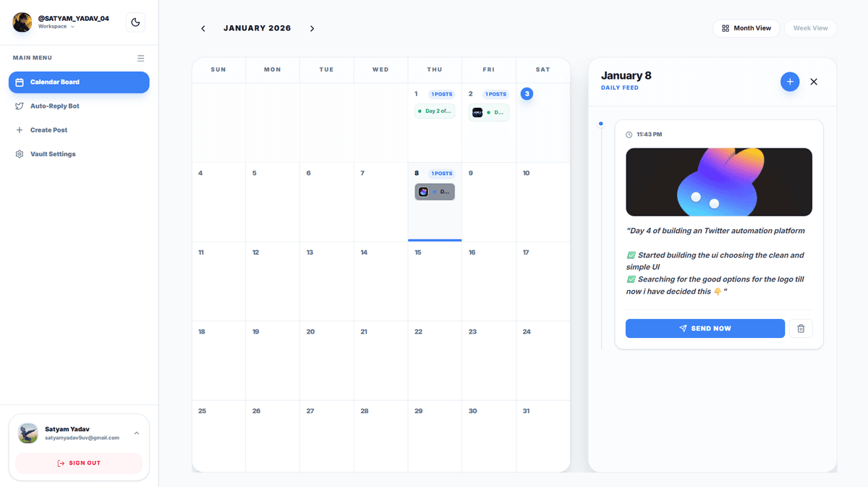Advance to next month with right chevron
The width and height of the screenshot is (868, 487).
click(312, 29)
